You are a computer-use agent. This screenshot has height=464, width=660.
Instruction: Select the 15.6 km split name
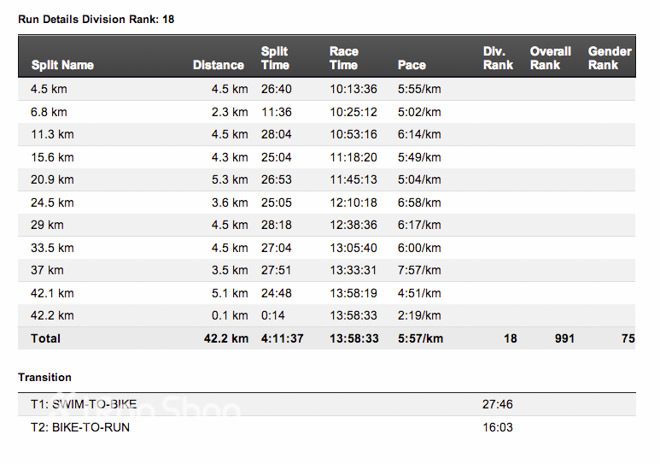52,158
